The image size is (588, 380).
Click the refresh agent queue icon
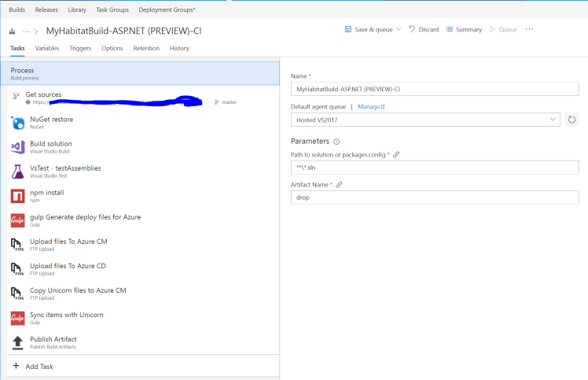click(571, 120)
